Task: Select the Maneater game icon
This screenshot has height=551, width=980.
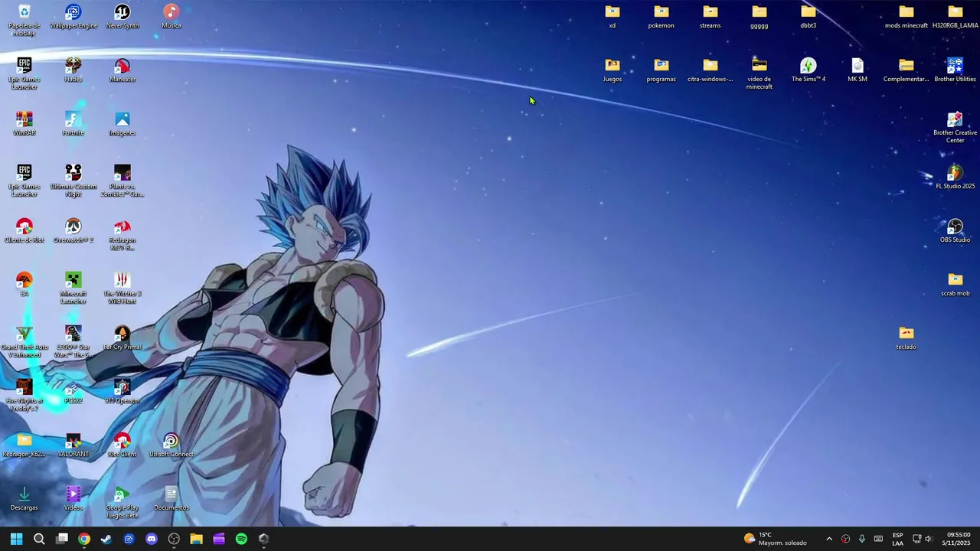Action: click(122, 70)
